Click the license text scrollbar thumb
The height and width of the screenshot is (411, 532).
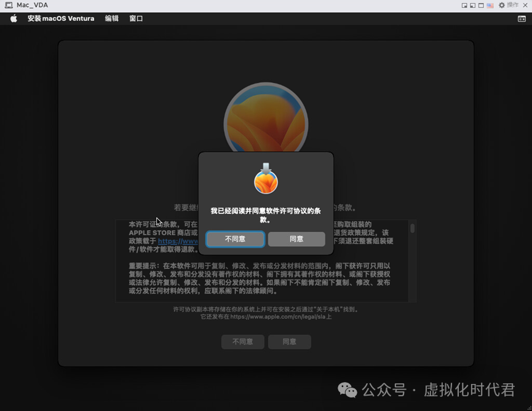tap(412, 228)
